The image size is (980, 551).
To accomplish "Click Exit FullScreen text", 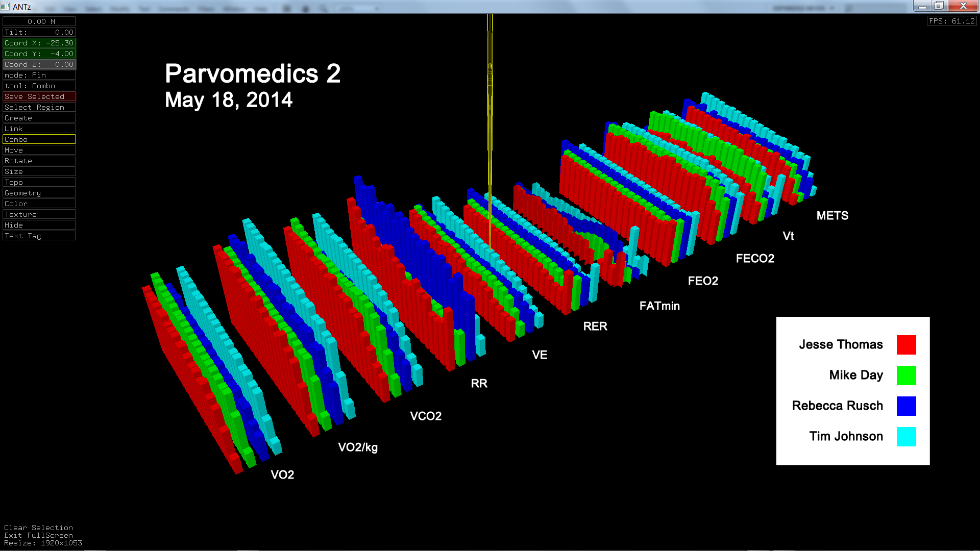I will (x=38, y=535).
